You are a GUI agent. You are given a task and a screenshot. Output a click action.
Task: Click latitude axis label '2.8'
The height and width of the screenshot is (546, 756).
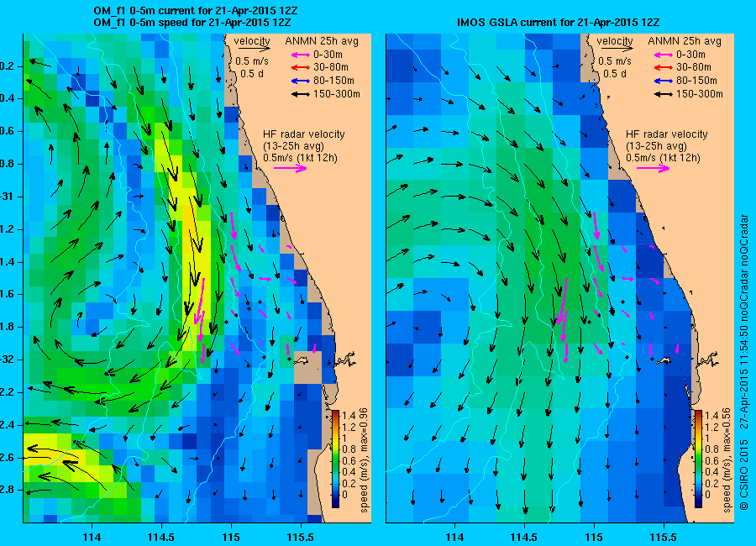[8, 490]
